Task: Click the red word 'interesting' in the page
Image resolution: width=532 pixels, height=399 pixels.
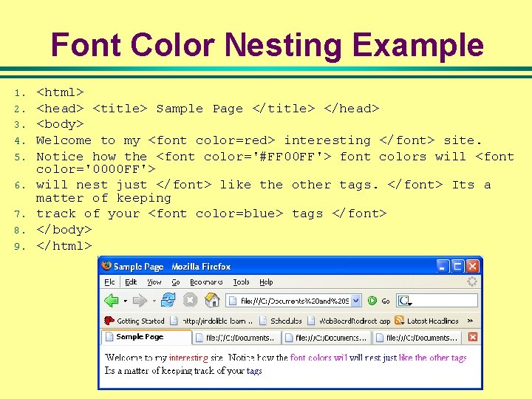Action: click(x=188, y=358)
